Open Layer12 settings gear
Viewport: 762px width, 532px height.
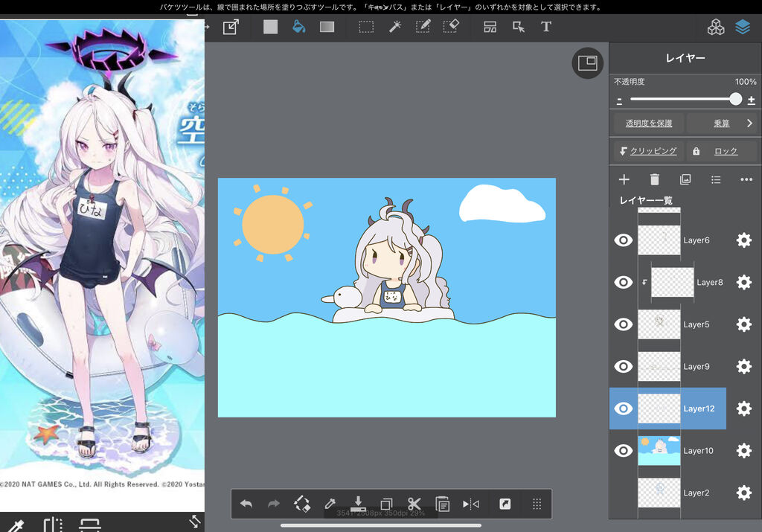[x=744, y=408]
